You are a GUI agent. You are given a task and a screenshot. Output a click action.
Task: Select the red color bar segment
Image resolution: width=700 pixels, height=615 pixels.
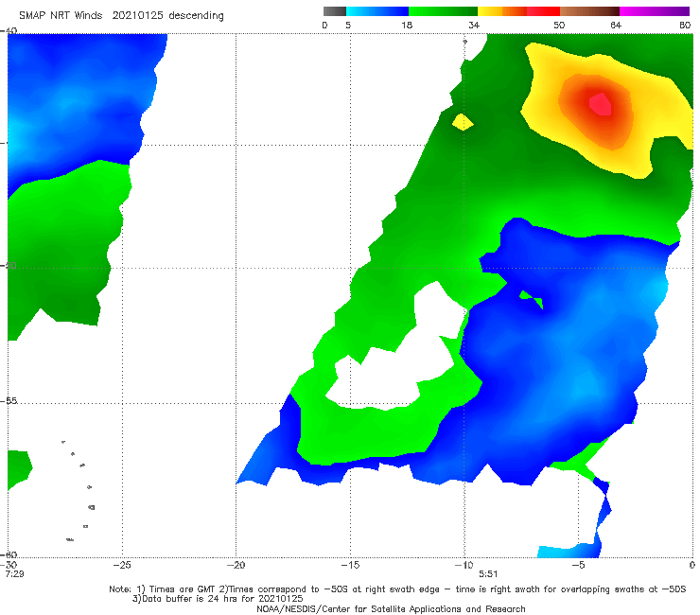pos(543,11)
